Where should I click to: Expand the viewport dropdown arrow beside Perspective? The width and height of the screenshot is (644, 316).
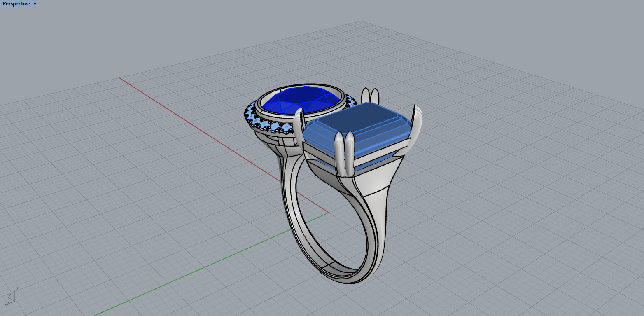(x=35, y=4)
